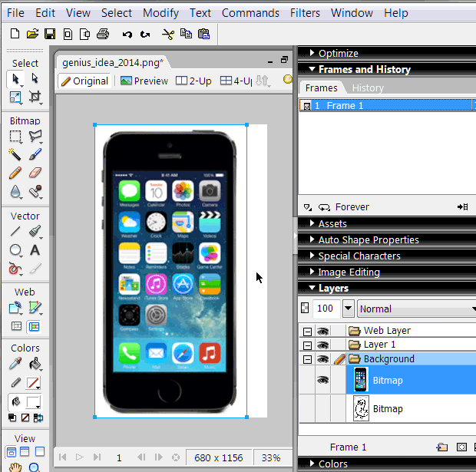Select the Eraser tool in Bitmap tools
The width and height of the screenshot is (476, 472).
tap(35, 173)
